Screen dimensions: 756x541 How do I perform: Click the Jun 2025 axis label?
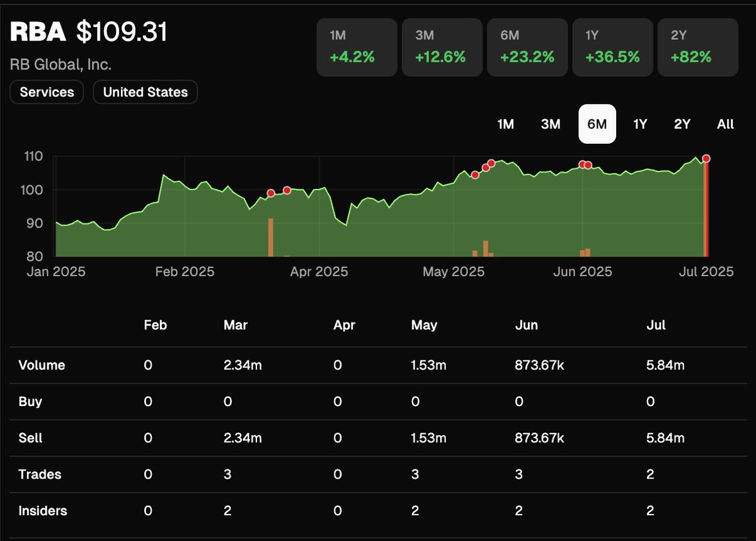583,272
